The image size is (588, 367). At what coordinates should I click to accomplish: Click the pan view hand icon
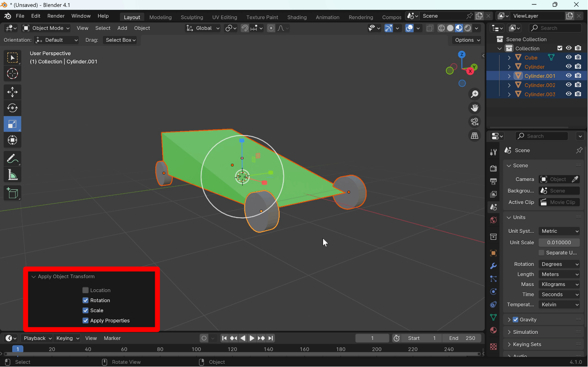475,108
